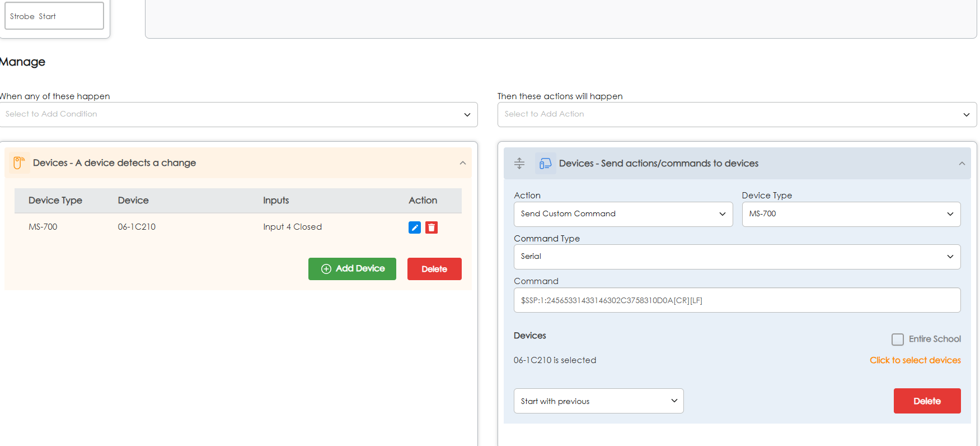Click the 'Device' column header

click(133, 201)
